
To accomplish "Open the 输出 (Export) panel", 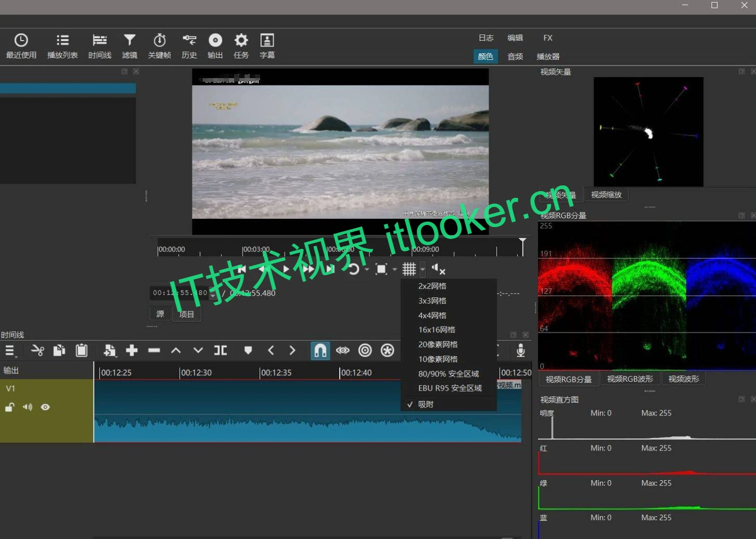I will [x=215, y=45].
